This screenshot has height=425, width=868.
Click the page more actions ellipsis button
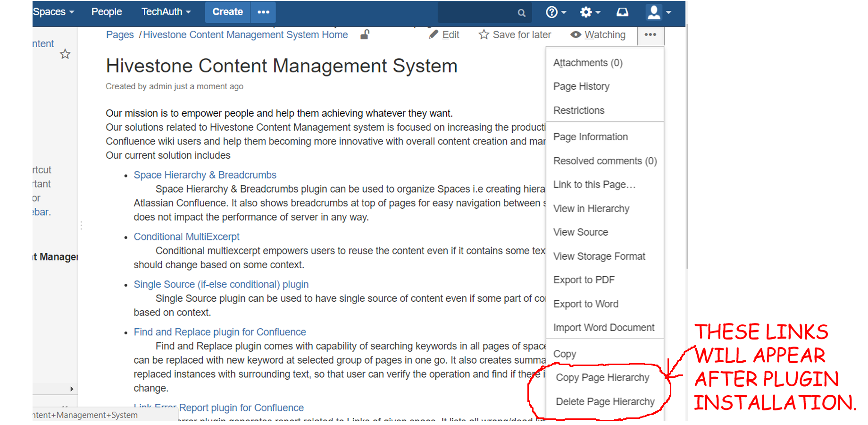click(651, 35)
